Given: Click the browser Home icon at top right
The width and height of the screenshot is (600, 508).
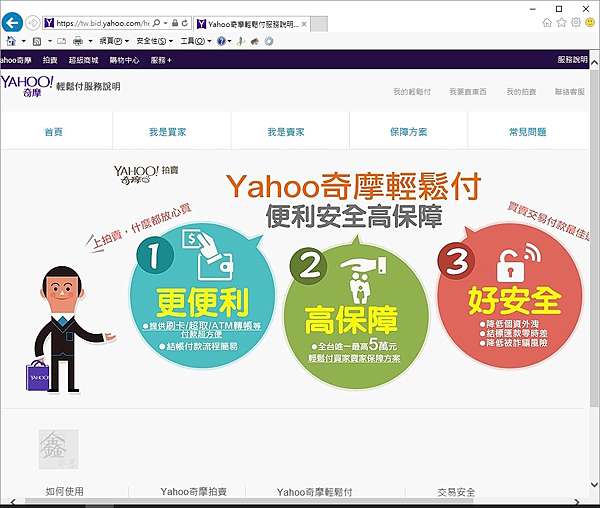Looking at the screenshot, I should point(547,23).
